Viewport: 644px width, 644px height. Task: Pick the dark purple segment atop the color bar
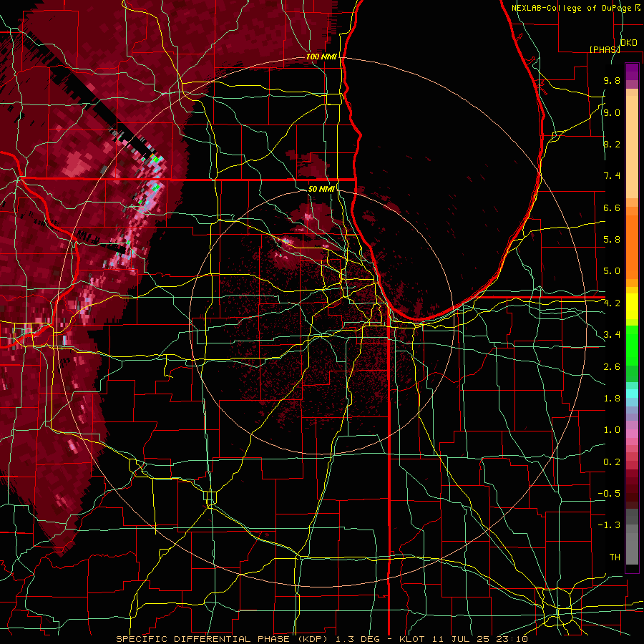click(632, 72)
